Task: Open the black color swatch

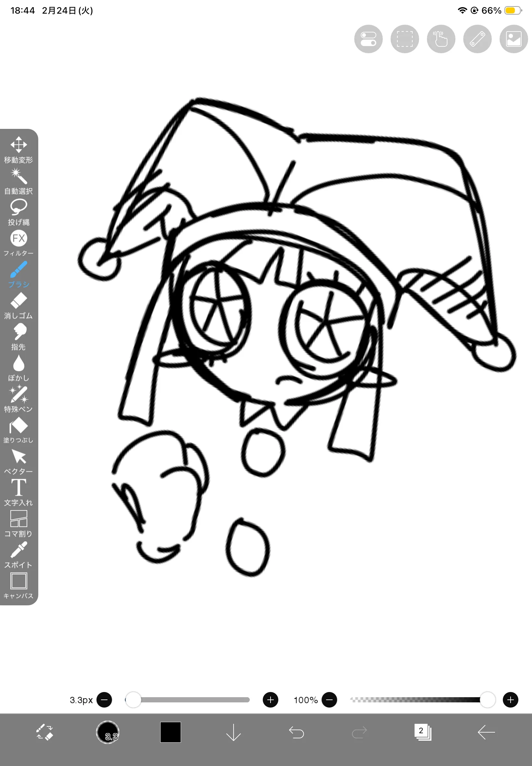Action: click(171, 732)
